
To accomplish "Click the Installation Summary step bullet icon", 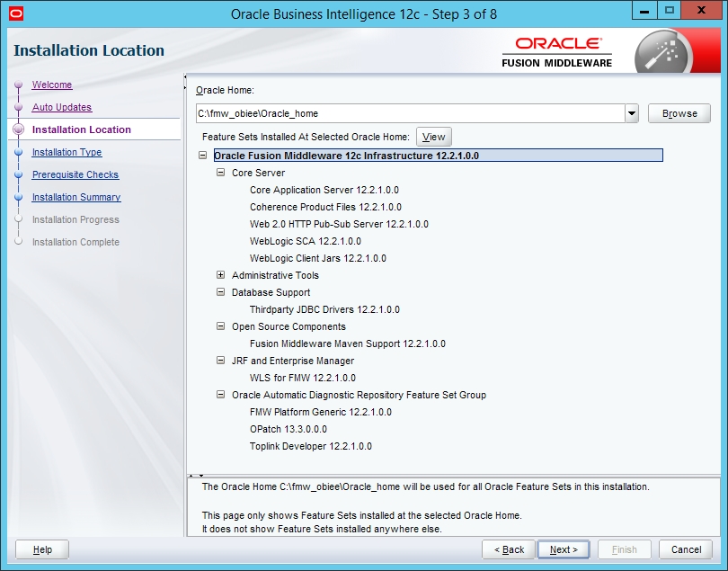I will point(19,197).
